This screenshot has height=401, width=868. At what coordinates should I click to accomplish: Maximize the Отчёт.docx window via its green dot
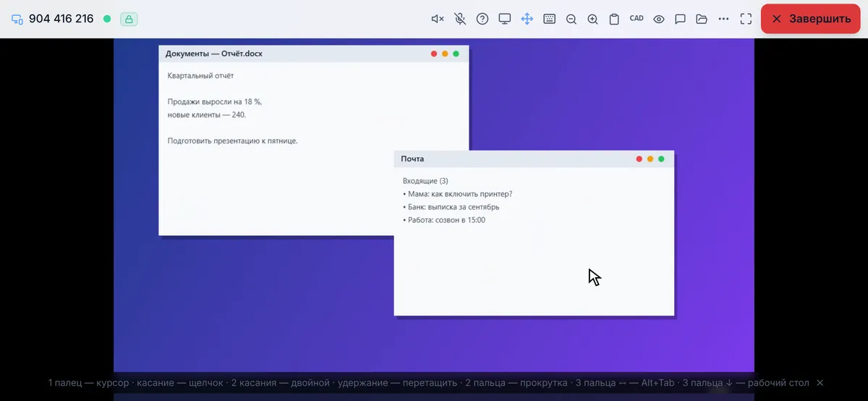456,54
